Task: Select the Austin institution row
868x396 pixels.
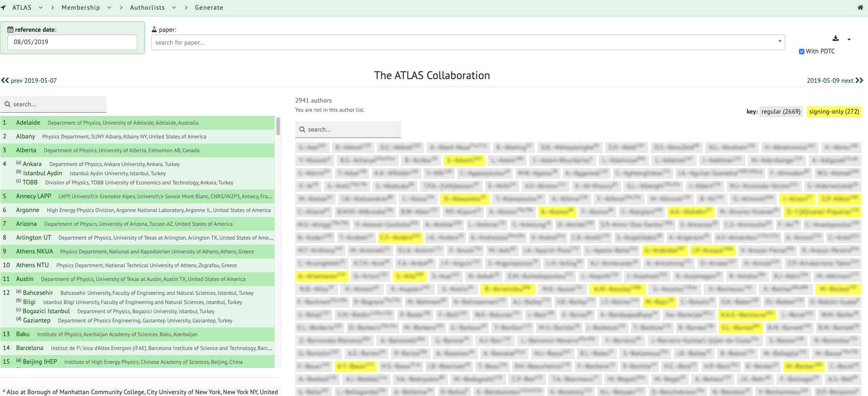Action: [x=137, y=279]
